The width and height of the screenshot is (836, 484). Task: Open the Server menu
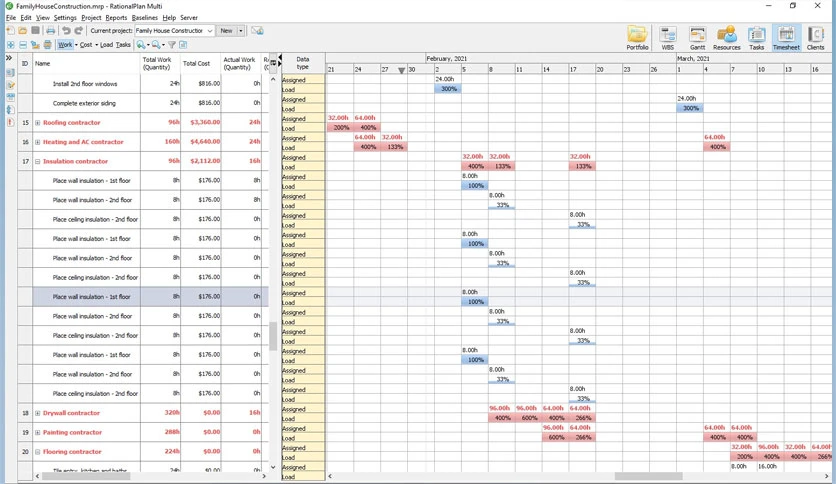point(189,18)
